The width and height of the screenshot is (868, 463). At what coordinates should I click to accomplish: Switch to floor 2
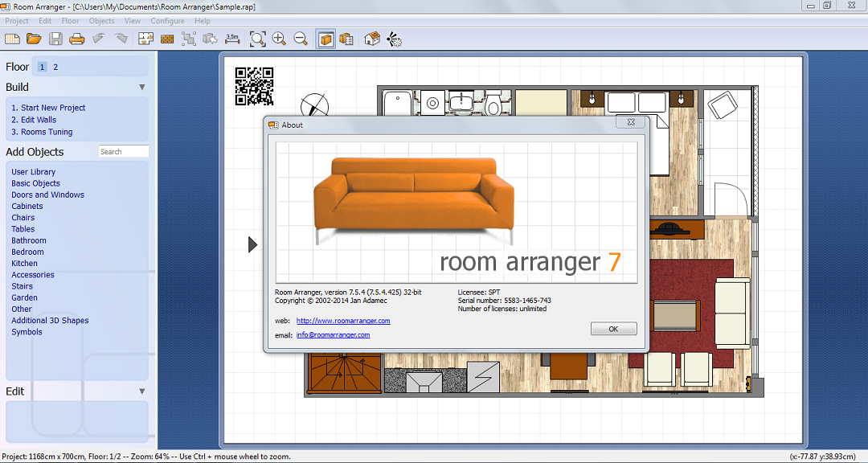point(55,67)
